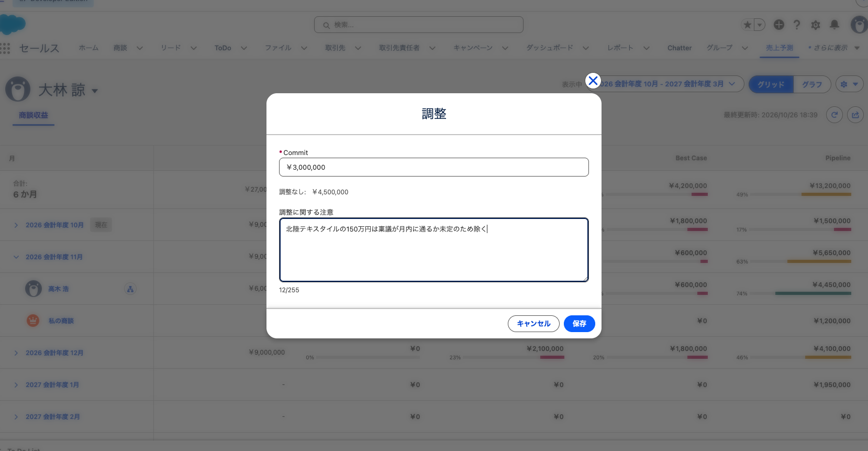Click the 大林 諒 avatar icon
The width and height of the screenshot is (868, 451).
18,89
